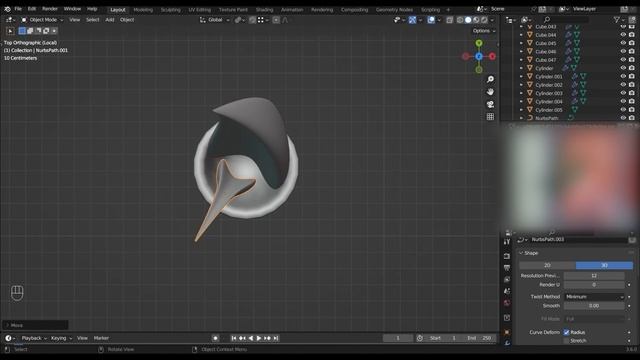Toggle visibility eye for Cube.045

(x=623, y=43)
